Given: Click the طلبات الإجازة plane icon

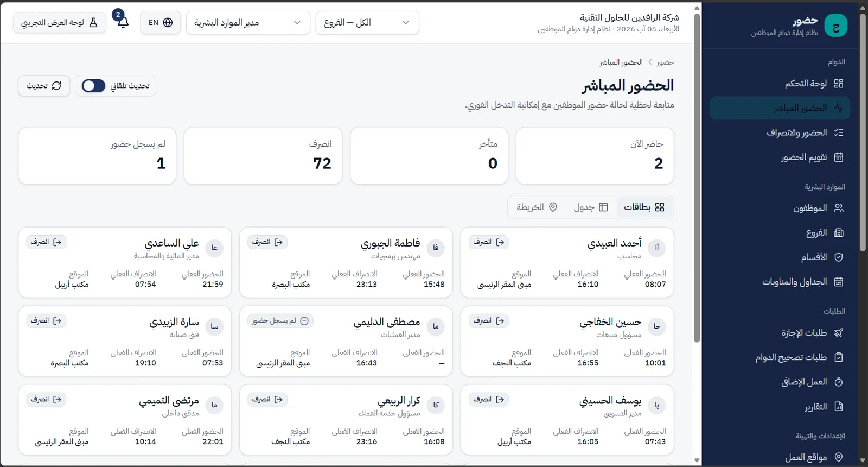Looking at the screenshot, I should click(839, 332).
